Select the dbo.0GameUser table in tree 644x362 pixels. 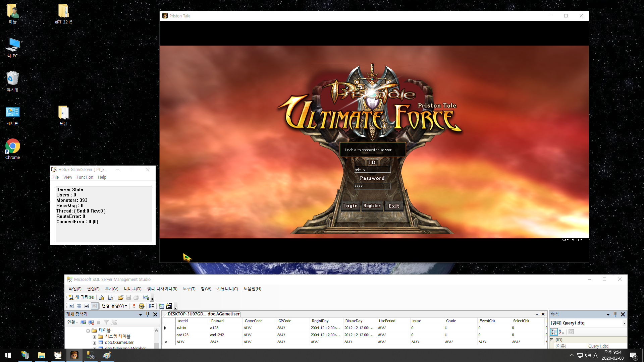click(x=119, y=343)
